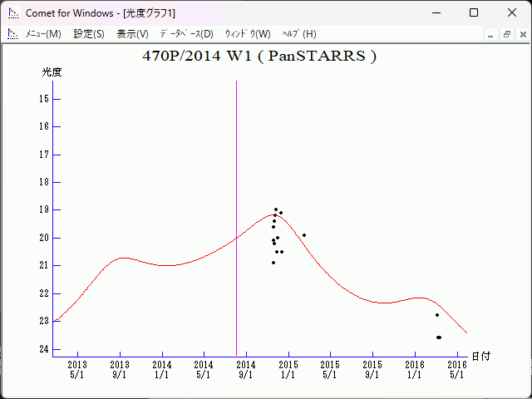Minimize the inner 光度グラフ1 child window
The image size is (532, 399).
pos(491,34)
